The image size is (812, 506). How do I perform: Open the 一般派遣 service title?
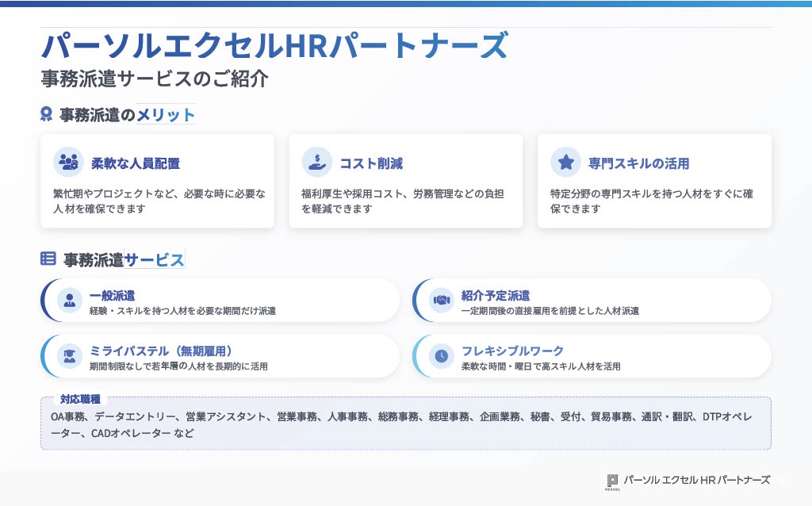[113, 295]
